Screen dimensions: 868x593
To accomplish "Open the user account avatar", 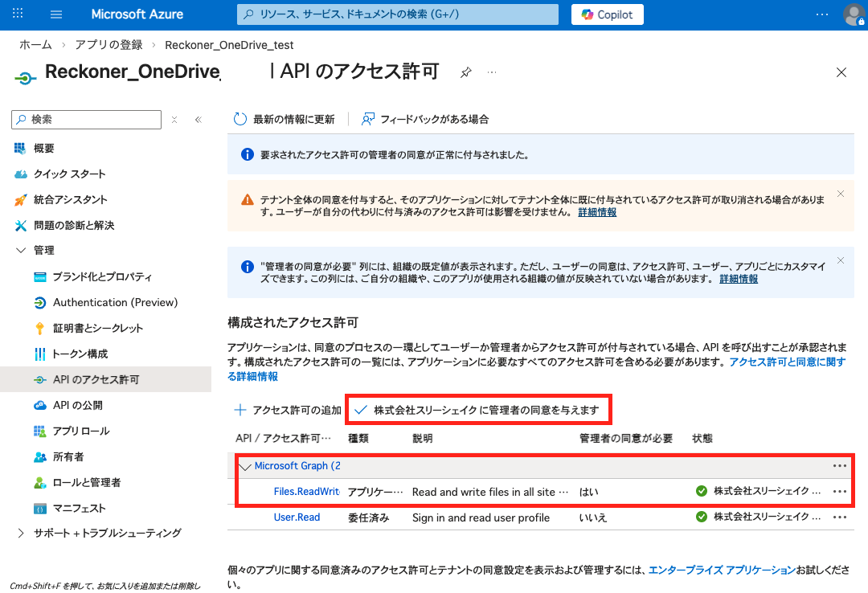I will pos(854,14).
